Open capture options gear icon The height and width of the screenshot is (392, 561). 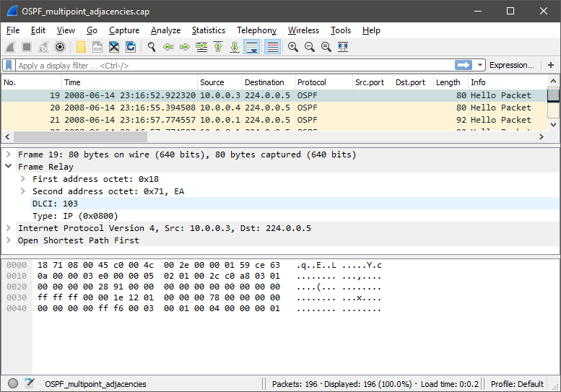(60, 47)
